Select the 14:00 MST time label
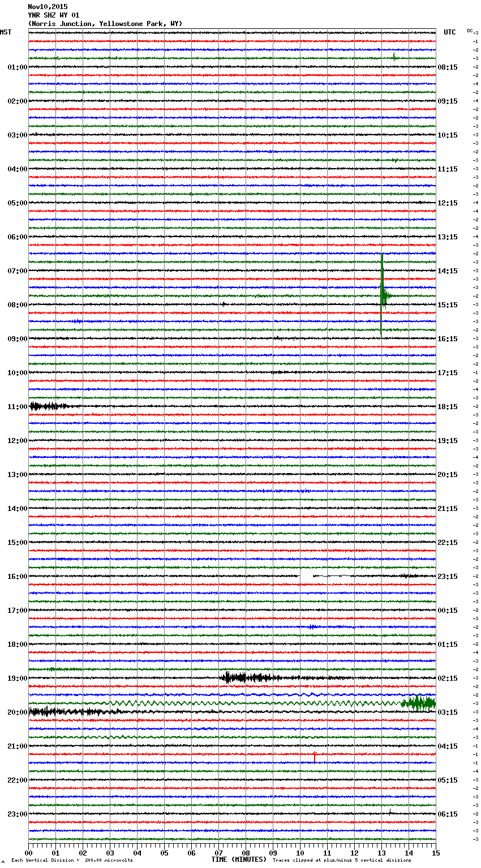 pos(18,509)
